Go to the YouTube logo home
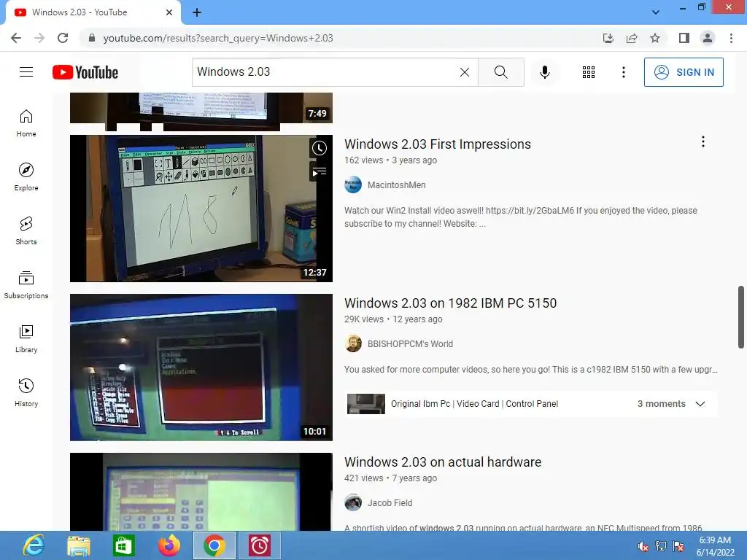The image size is (747, 560). click(85, 72)
